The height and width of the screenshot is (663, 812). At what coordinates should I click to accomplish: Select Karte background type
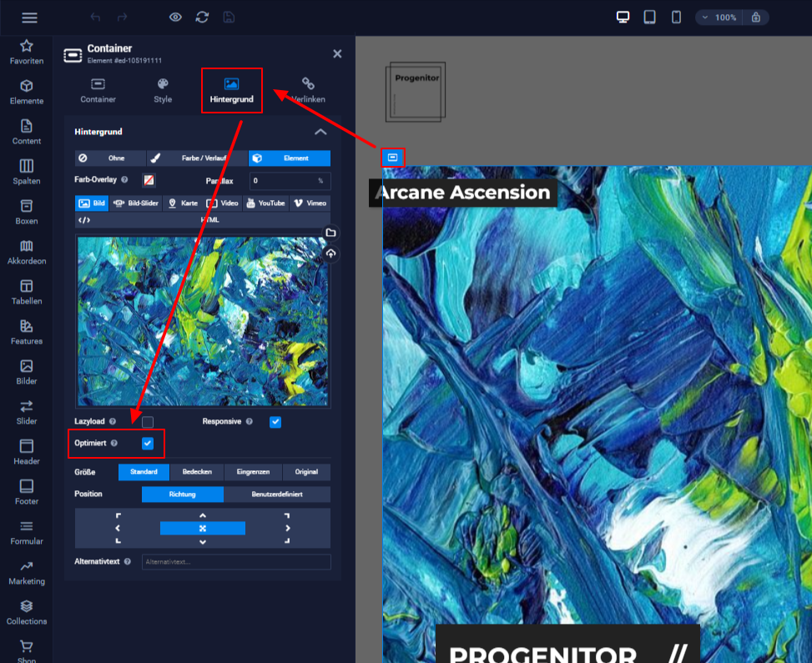[183, 203]
